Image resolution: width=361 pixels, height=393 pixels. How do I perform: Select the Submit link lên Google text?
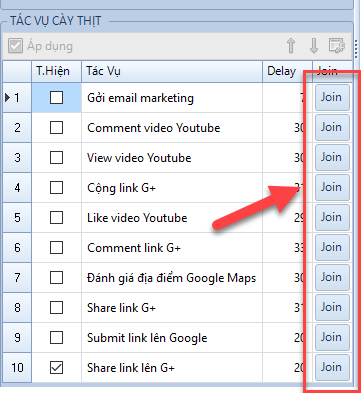(147, 338)
